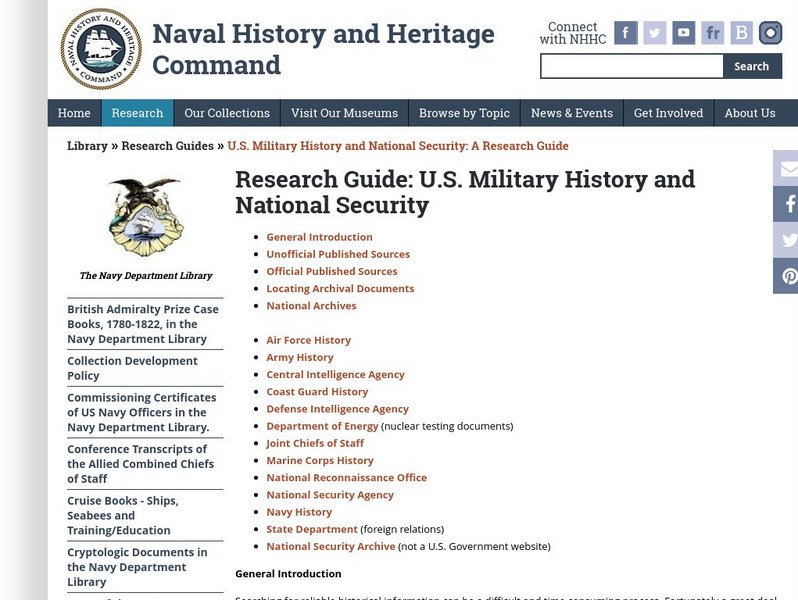Viewport: 798px width, 600px height.
Task: Open Department of Energy link
Action: pos(322,426)
